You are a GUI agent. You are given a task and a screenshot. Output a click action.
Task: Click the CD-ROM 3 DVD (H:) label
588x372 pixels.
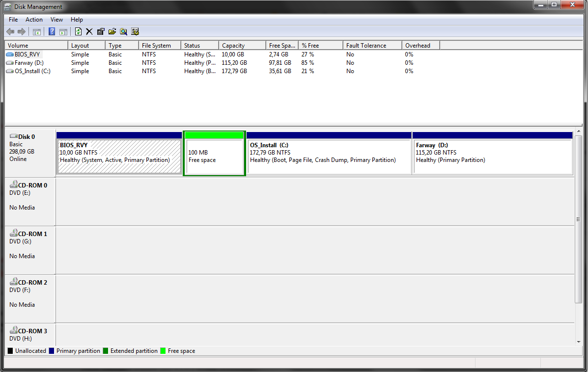click(30, 335)
